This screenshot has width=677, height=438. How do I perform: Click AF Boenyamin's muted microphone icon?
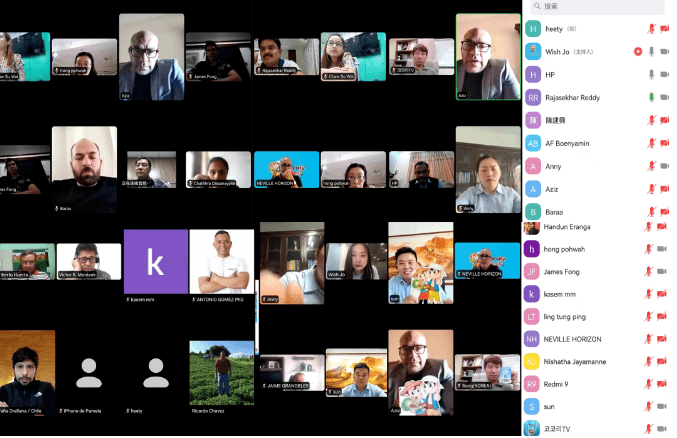pos(651,143)
